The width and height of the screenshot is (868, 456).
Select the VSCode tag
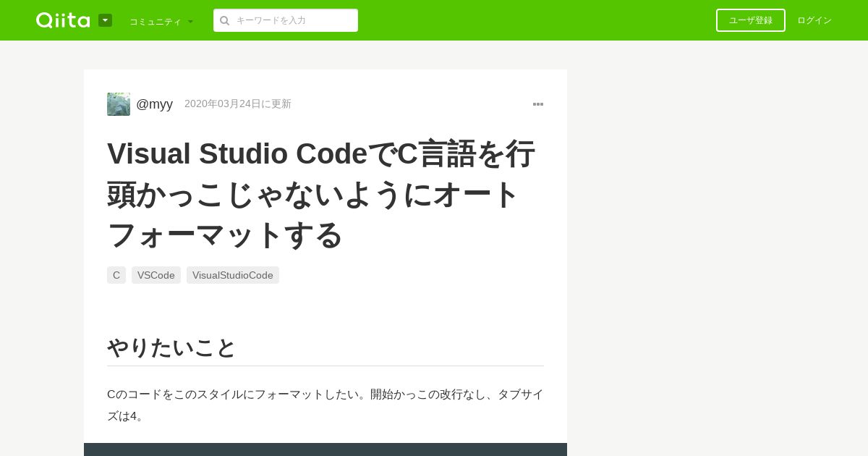(x=156, y=275)
